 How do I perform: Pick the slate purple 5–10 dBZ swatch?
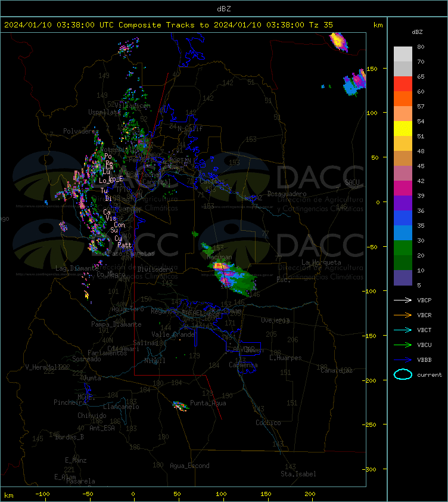point(403,278)
